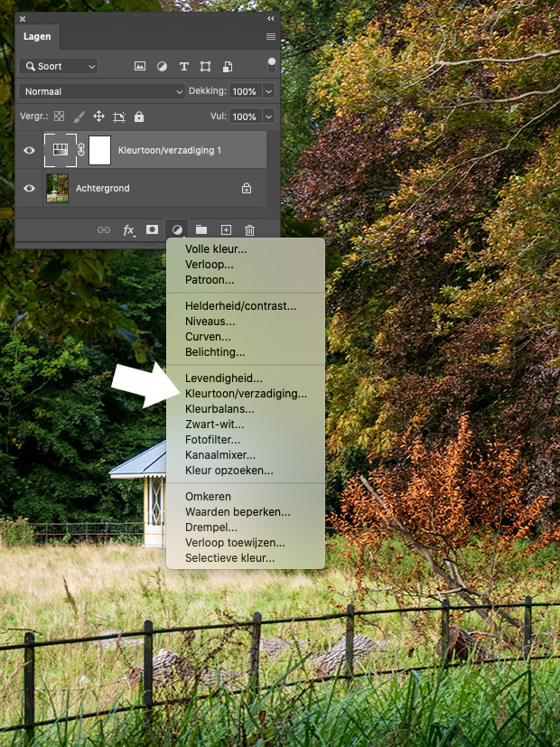This screenshot has width=560, height=747.
Task: Filter layers by type (T) icon
Action: [x=184, y=66]
